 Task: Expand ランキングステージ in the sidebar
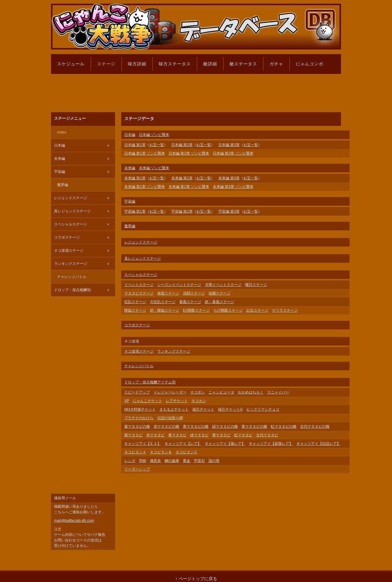[x=83, y=264]
